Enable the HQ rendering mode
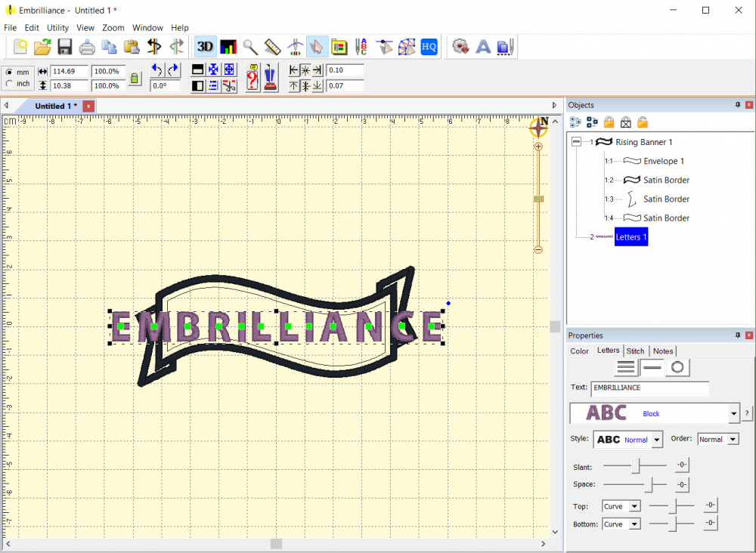Screen dimensions: 756x553 (x=429, y=46)
